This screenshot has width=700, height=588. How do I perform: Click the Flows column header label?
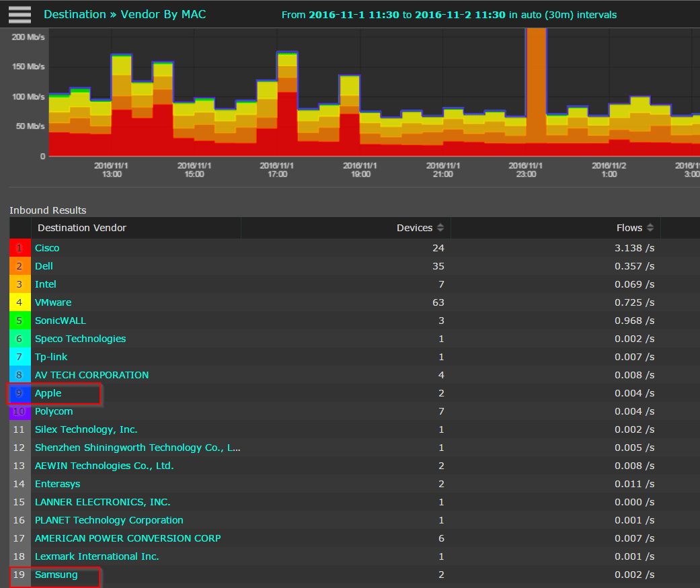pyautogui.click(x=629, y=228)
